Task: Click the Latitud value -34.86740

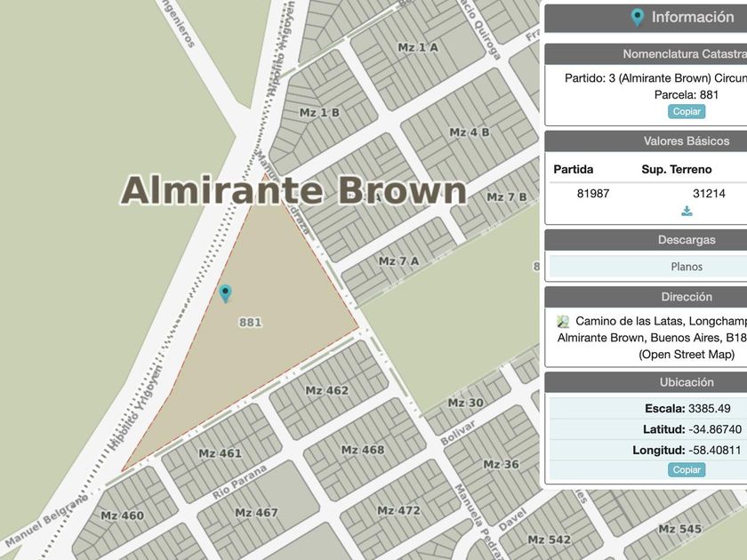Action: click(715, 429)
